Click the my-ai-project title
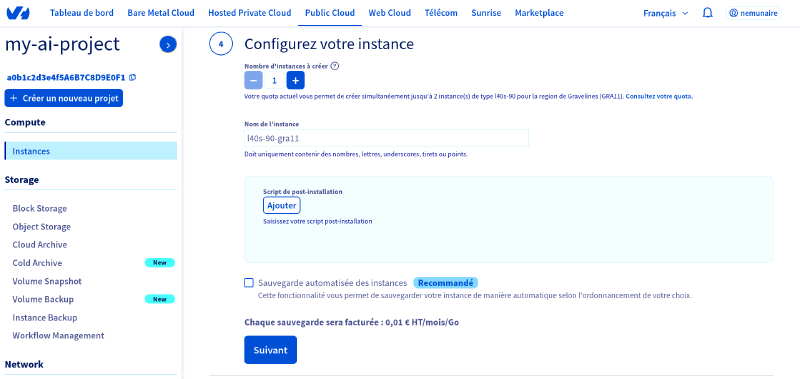 62,45
